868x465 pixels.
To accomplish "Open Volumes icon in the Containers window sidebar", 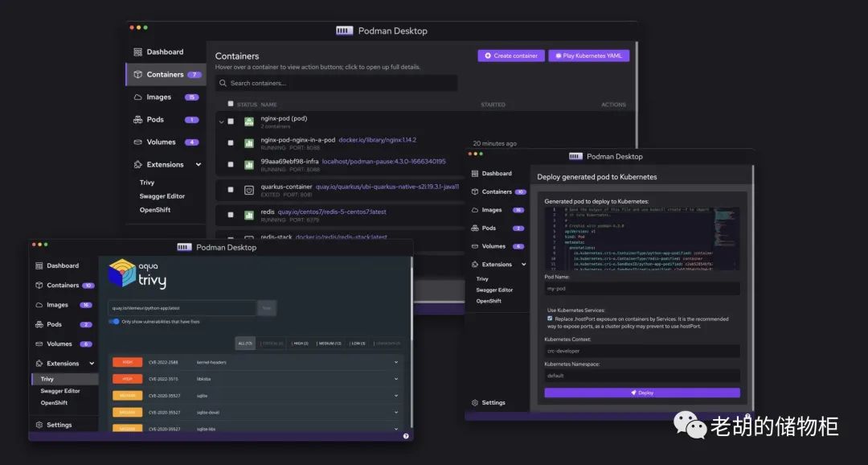I will click(x=138, y=142).
